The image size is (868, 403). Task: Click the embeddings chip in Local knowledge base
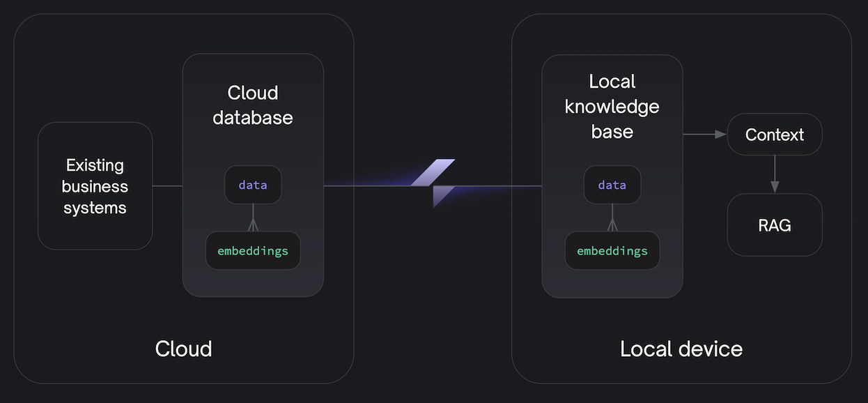[612, 251]
